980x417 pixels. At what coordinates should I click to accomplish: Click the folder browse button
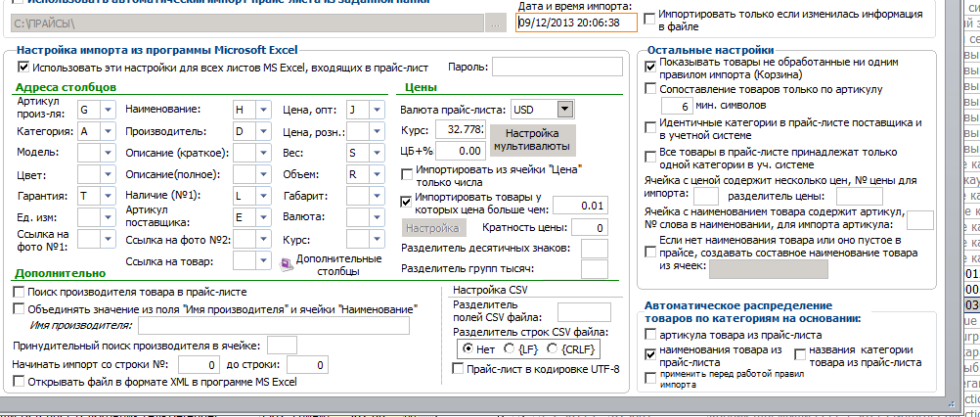(x=496, y=23)
